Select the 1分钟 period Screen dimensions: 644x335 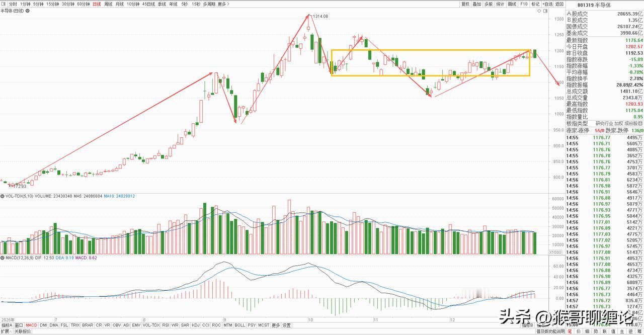click(25, 4)
